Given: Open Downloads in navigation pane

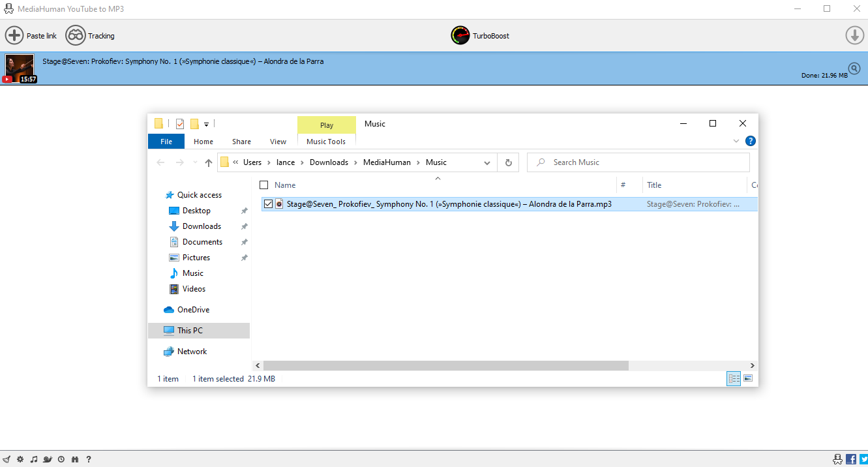Looking at the screenshot, I should 202,226.
